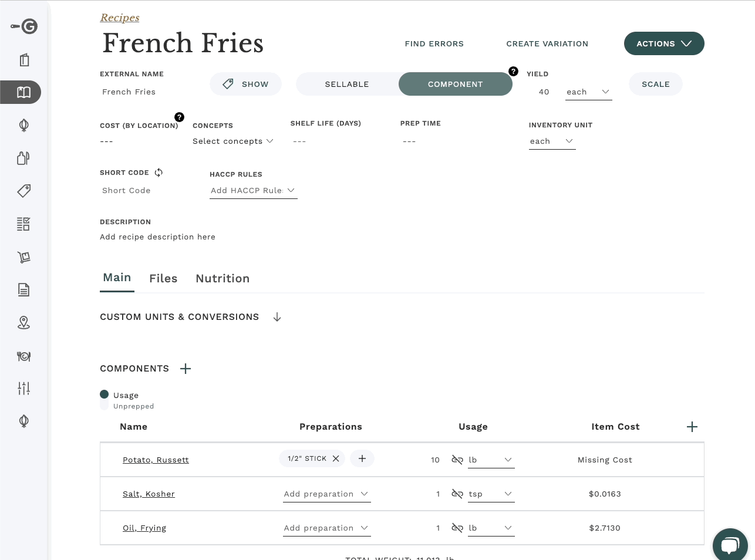Open the yield unit dropdown
The width and height of the screenshot is (755, 560).
tap(588, 92)
